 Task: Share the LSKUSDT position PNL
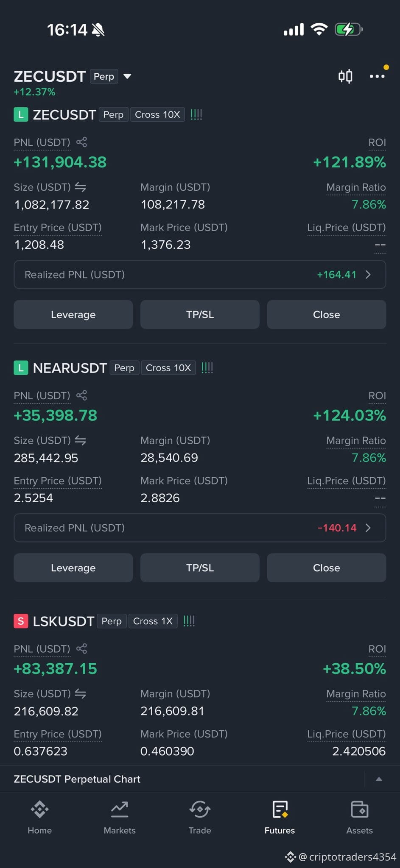click(81, 648)
